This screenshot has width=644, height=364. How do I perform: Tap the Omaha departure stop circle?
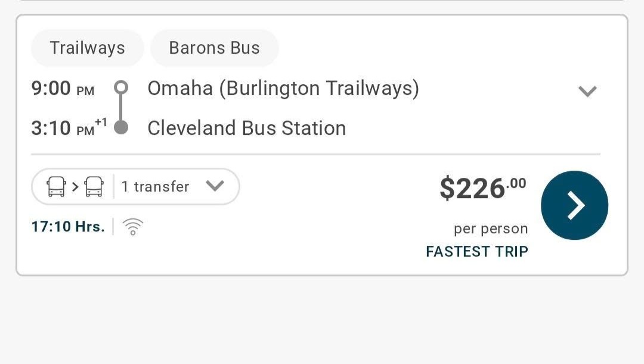pyautogui.click(x=120, y=88)
